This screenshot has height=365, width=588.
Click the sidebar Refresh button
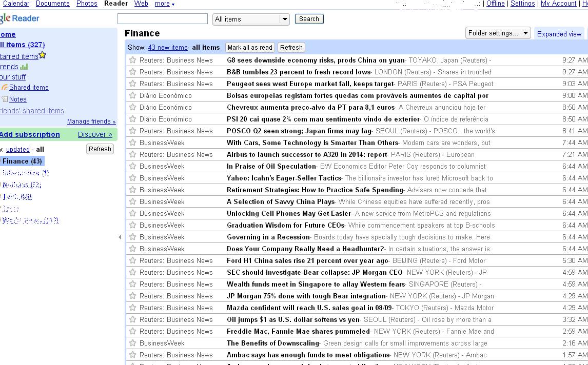(100, 149)
